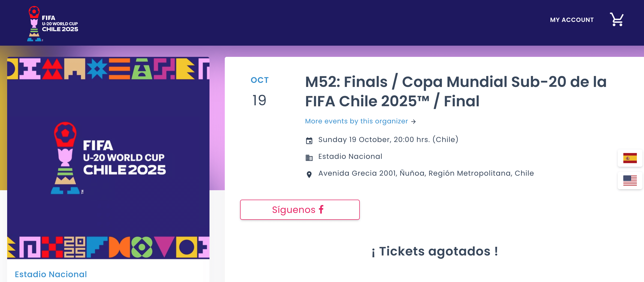Click the arrow after More events link
Image resolution: width=644 pixels, height=282 pixels.
(x=414, y=122)
